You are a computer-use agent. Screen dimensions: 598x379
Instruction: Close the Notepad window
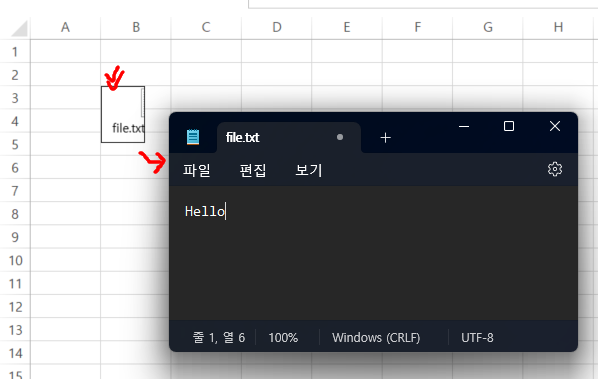(555, 126)
